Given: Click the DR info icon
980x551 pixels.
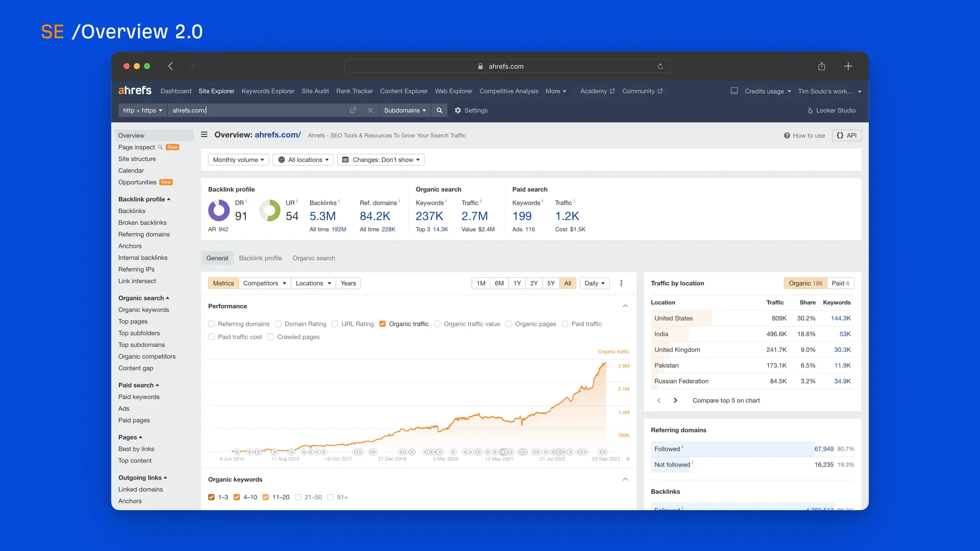Looking at the screenshot, I should click(x=246, y=201).
